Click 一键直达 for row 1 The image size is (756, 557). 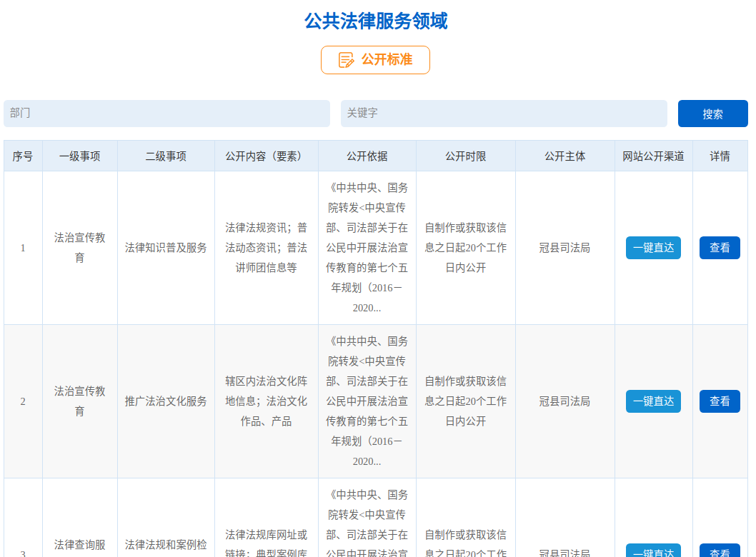[653, 248]
